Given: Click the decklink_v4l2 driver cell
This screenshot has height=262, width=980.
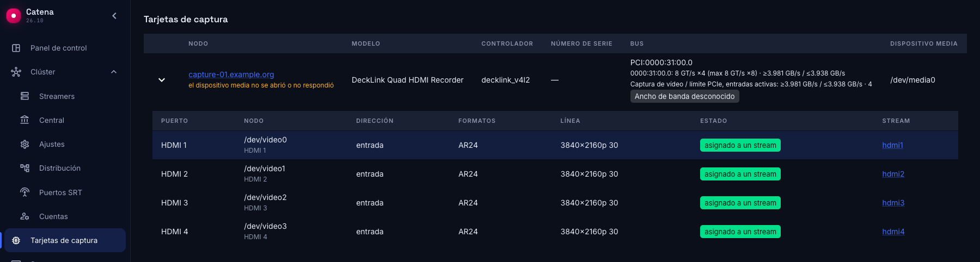Looking at the screenshot, I should point(505,80).
